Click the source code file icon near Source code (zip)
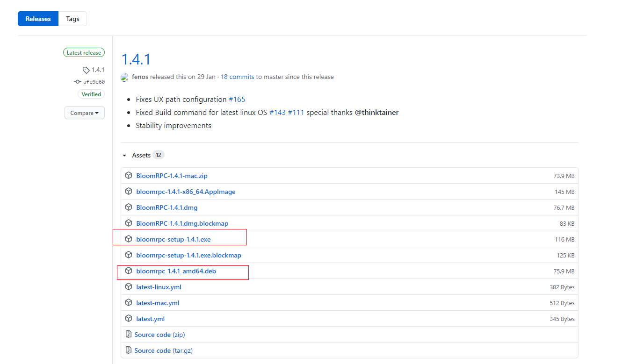The width and height of the screenshot is (622, 364). [x=129, y=335]
